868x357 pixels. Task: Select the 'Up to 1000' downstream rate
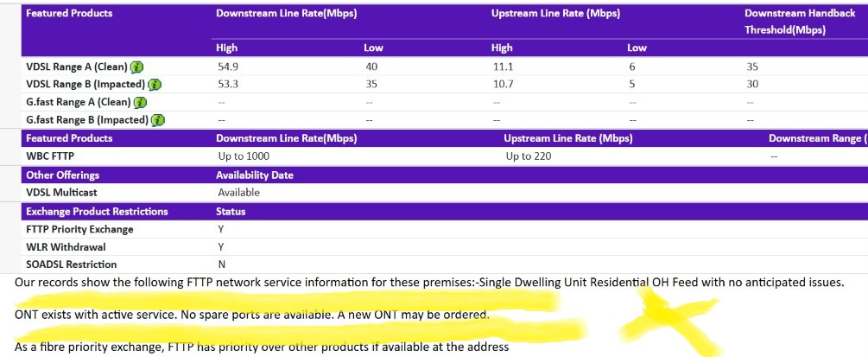tap(244, 156)
